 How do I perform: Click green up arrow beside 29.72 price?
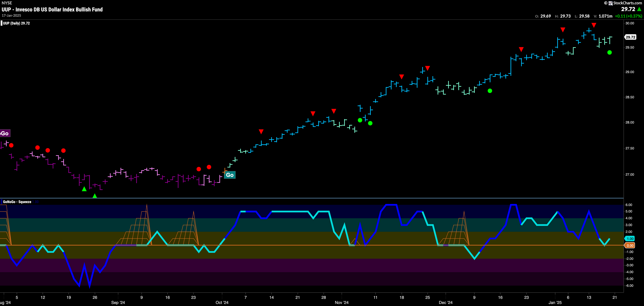tap(639, 9)
